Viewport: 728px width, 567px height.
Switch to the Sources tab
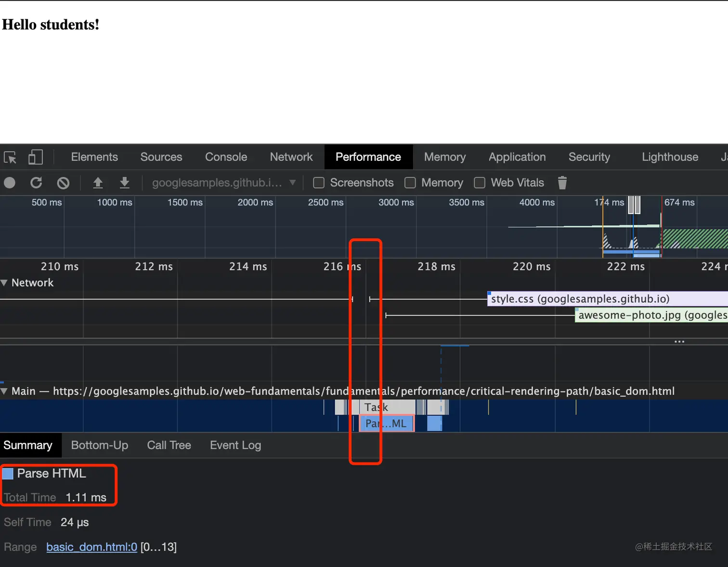tap(161, 157)
